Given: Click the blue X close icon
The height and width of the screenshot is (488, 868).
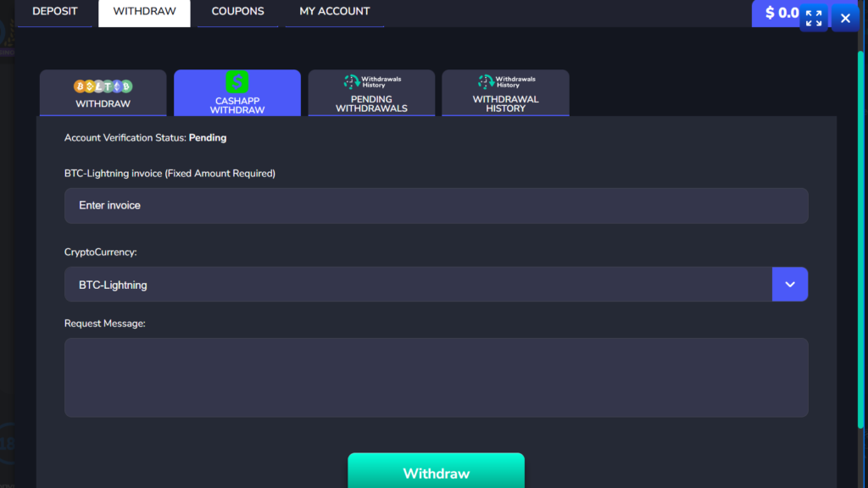Looking at the screenshot, I should pos(844,17).
